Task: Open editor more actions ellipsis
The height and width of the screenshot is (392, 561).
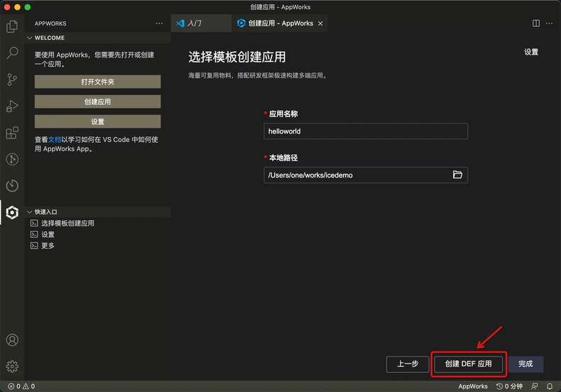Action: click(x=549, y=23)
